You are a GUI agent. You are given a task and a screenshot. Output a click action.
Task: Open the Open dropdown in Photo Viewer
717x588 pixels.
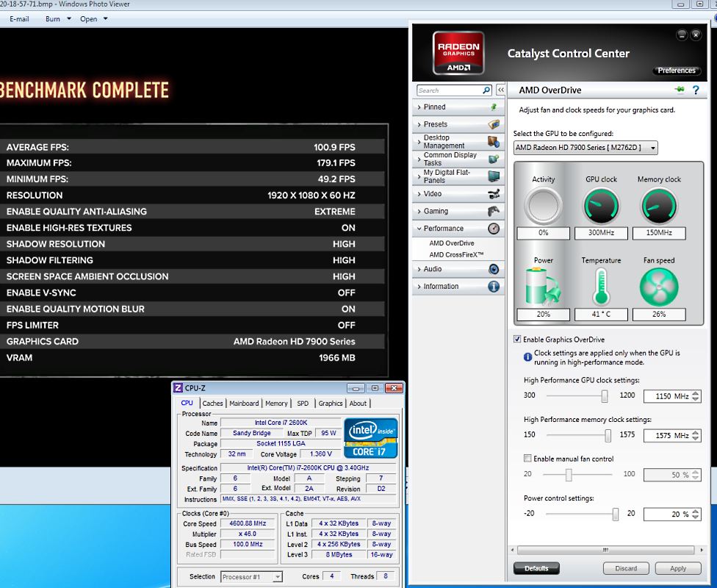pos(105,19)
